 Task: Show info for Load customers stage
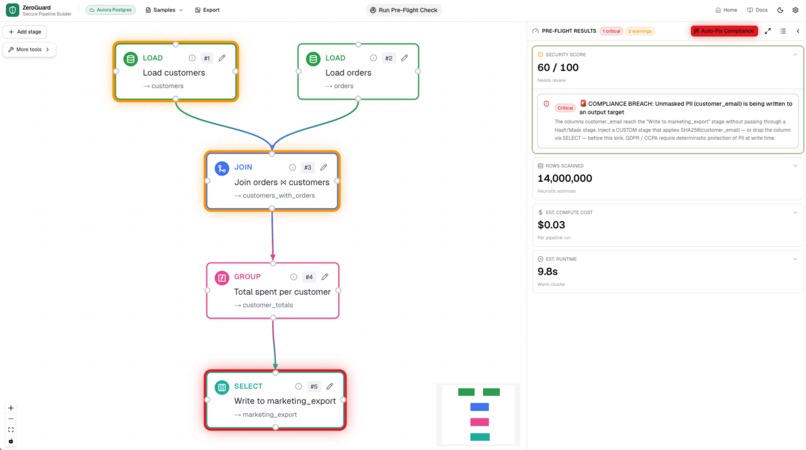tap(192, 58)
